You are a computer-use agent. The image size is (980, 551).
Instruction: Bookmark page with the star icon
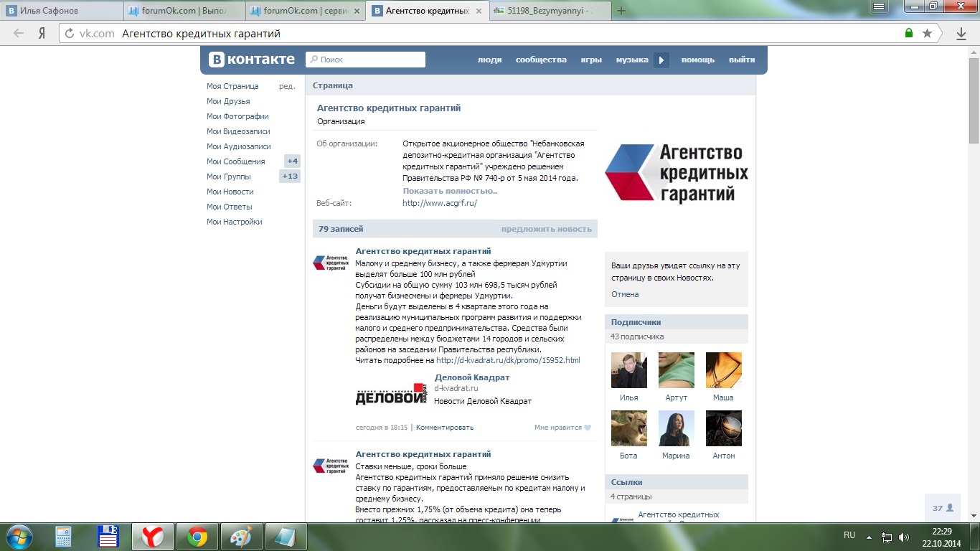click(x=927, y=33)
